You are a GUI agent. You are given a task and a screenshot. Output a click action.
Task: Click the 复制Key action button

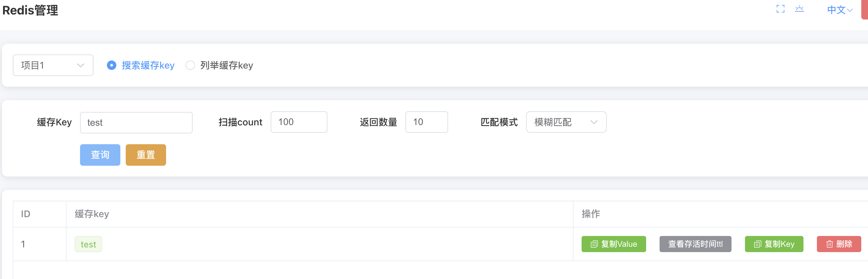(774, 244)
